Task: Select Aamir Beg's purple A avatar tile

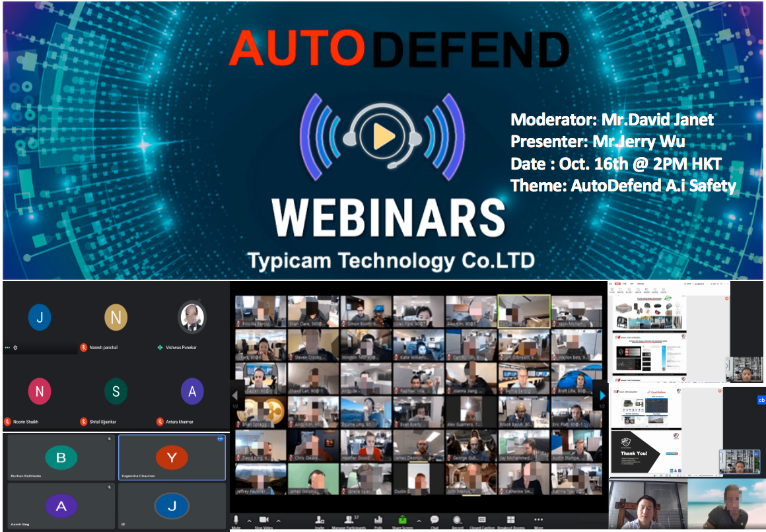Action: tap(61, 506)
